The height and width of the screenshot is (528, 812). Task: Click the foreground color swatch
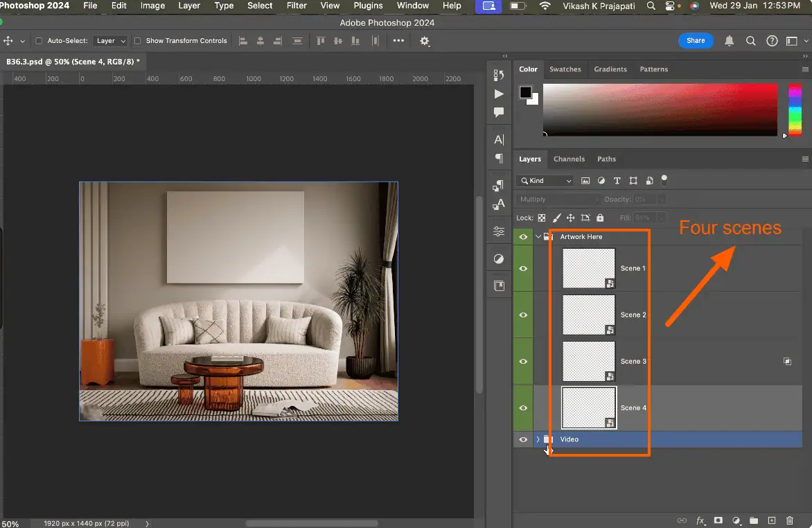[x=525, y=92]
